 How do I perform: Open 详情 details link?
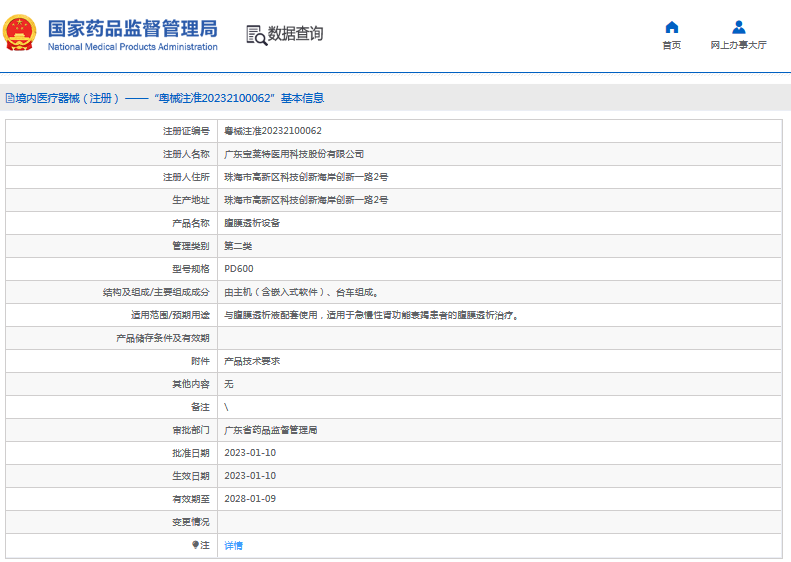[x=234, y=545]
